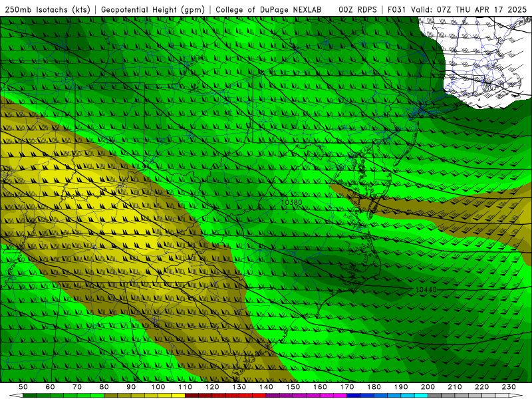The width and height of the screenshot is (532, 399).
Task: Click the "F031" forecast hour label
Action: (x=397, y=10)
